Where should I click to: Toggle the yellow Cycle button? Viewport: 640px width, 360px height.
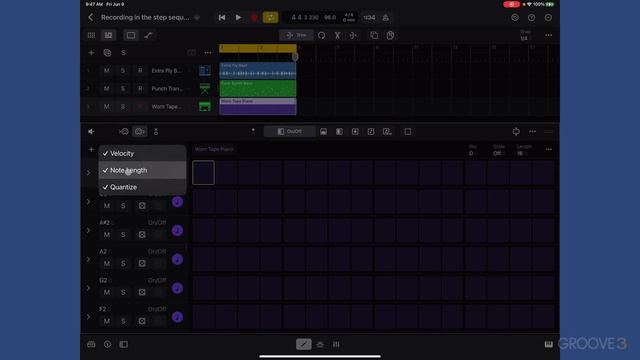(270, 17)
